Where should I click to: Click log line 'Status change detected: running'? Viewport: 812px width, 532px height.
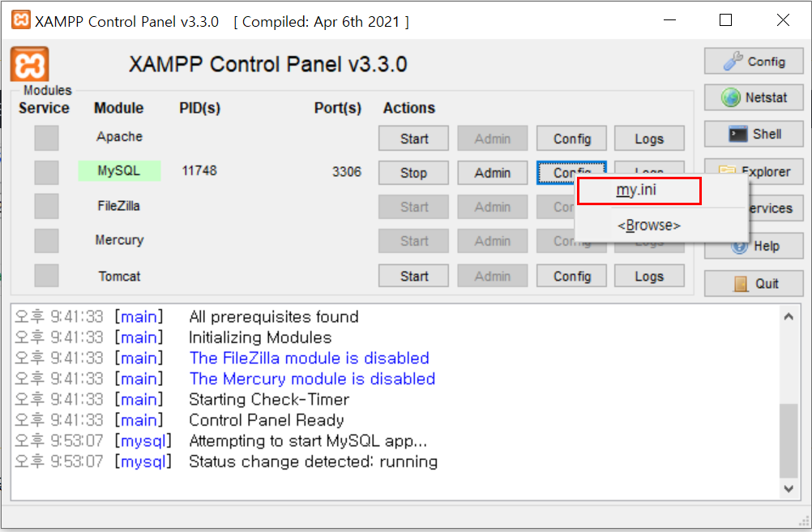pos(313,461)
